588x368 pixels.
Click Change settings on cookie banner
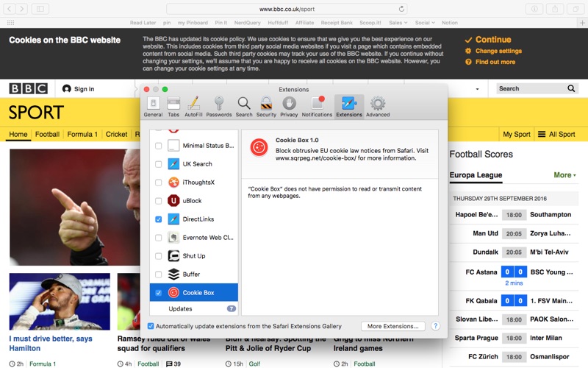click(493, 51)
